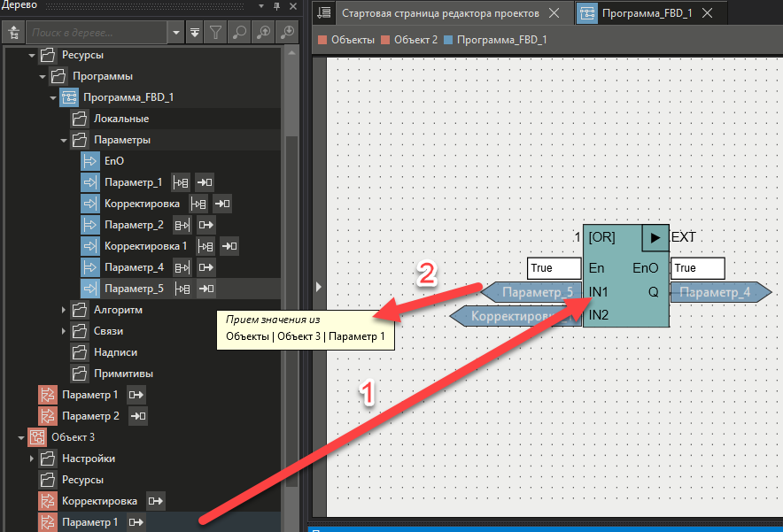This screenshot has height=532, width=783.
Task: Select Параметр 1 under Объект 3
Action: (89, 522)
